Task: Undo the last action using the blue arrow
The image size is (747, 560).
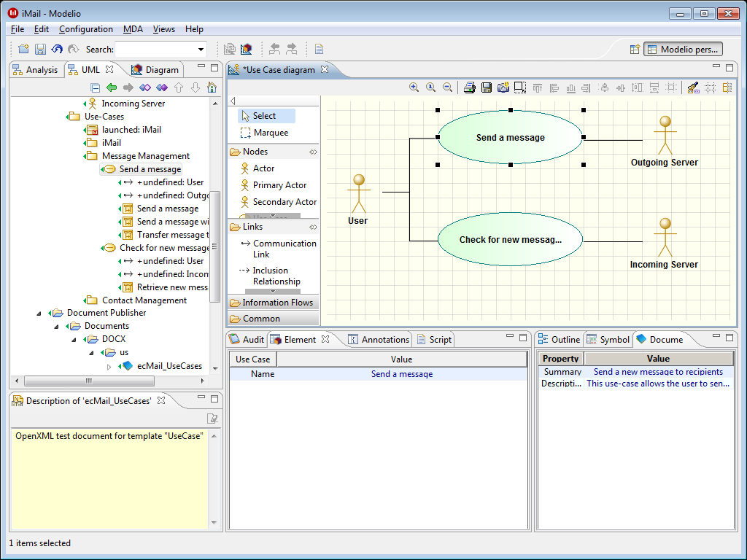Action: 57,49
